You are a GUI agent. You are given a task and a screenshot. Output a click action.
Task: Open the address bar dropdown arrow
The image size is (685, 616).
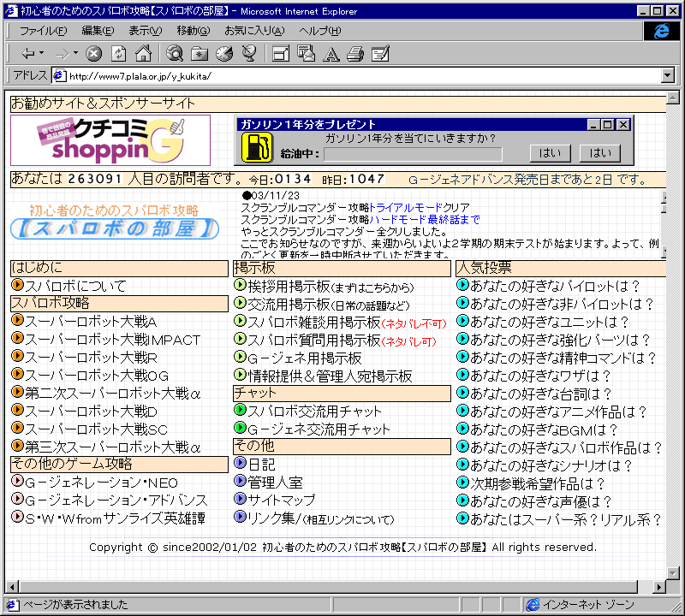point(668,76)
